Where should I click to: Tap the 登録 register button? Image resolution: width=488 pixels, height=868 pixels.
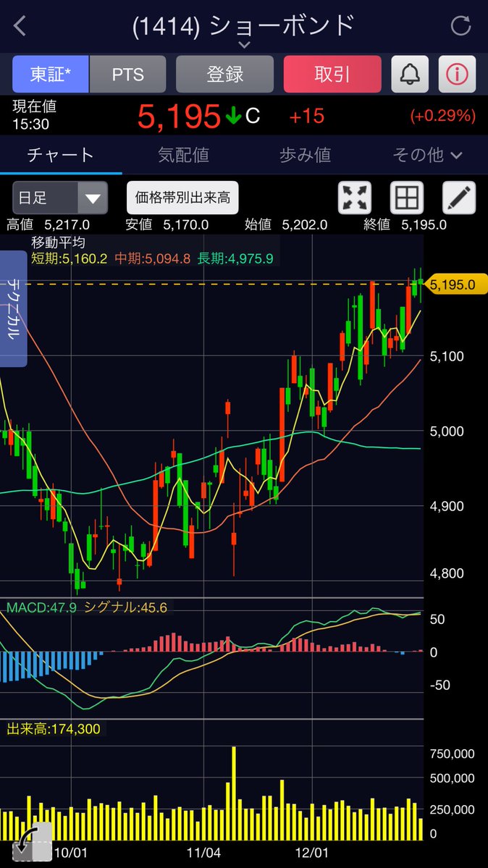click(x=225, y=74)
